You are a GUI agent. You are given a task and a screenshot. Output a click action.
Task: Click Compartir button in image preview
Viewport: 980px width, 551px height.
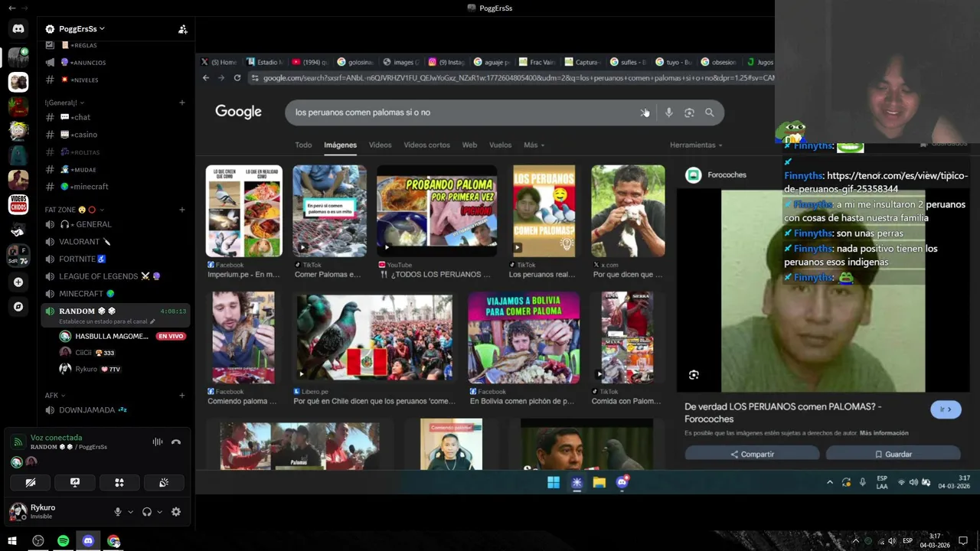[752, 454]
